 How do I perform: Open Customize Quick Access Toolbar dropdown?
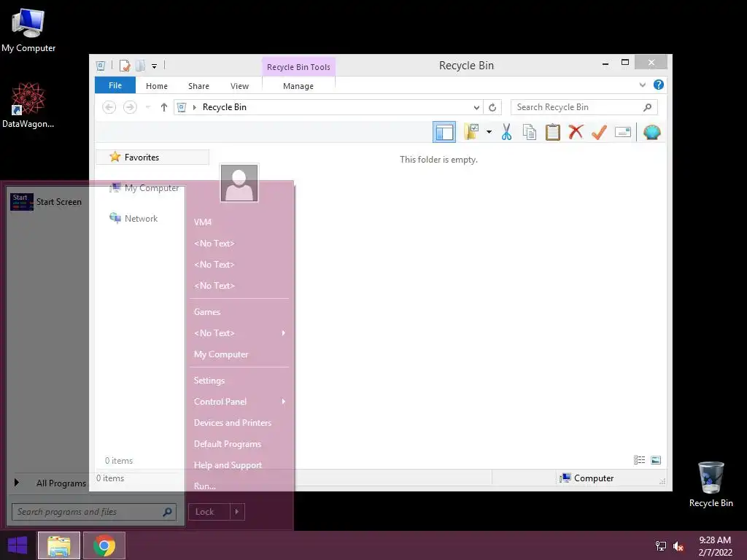(x=155, y=66)
